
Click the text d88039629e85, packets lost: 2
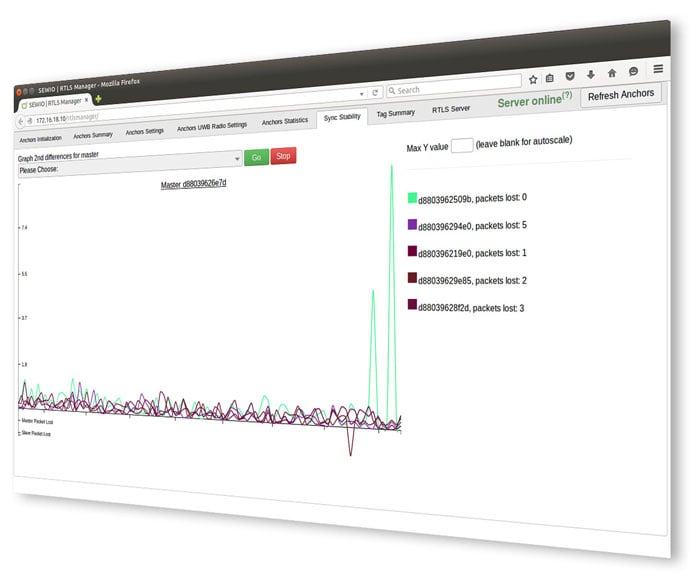click(472, 280)
